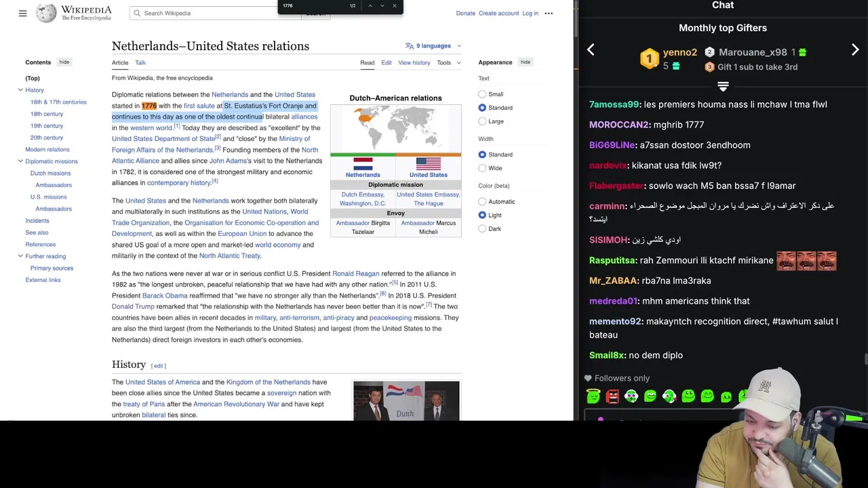Click the magnifier icon in search box

(137, 13)
